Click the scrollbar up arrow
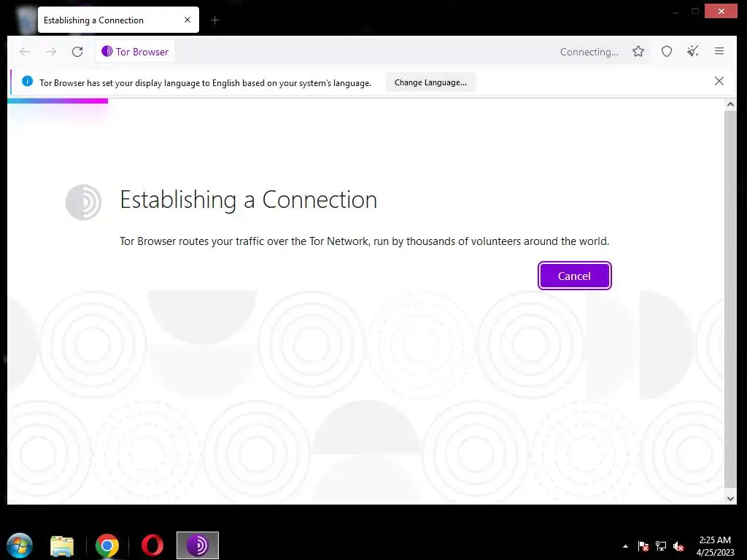The height and width of the screenshot is (560, 747). click(730, 104)
